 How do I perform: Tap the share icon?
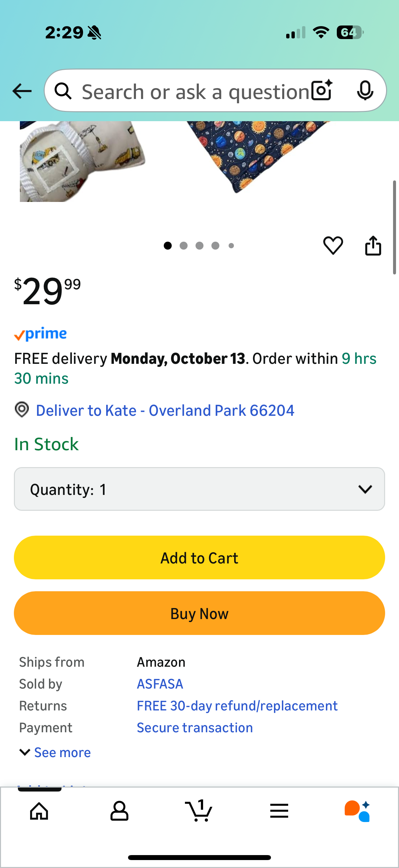[x=373, y=245]
